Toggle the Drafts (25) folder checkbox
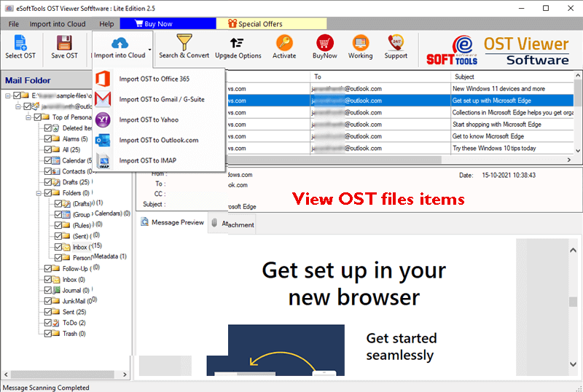 47,182
